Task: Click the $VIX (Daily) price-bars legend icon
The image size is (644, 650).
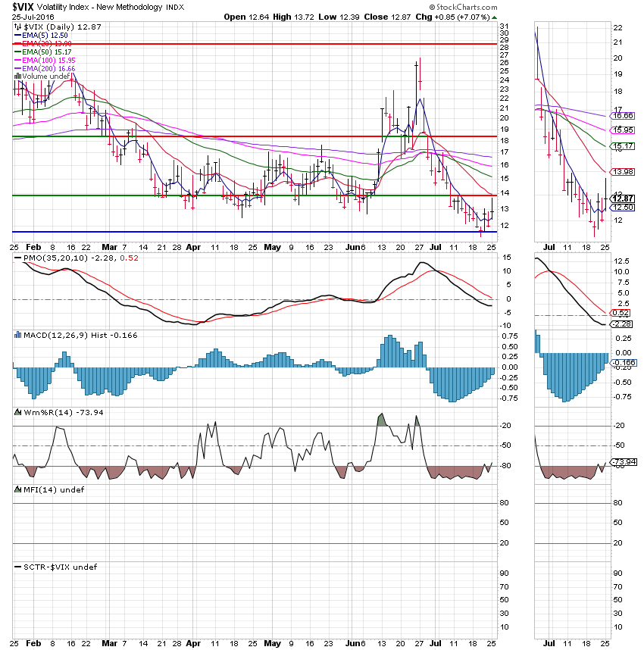Action: [17, 27]
